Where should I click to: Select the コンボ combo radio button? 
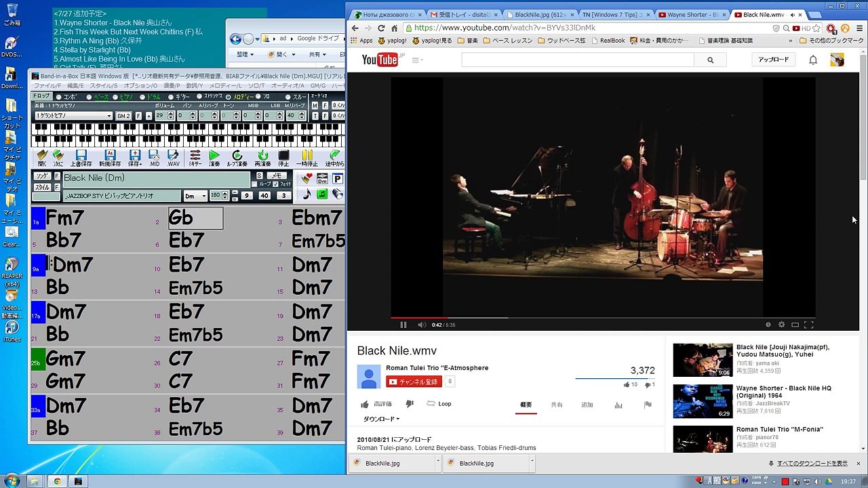[x=59, y=97]
